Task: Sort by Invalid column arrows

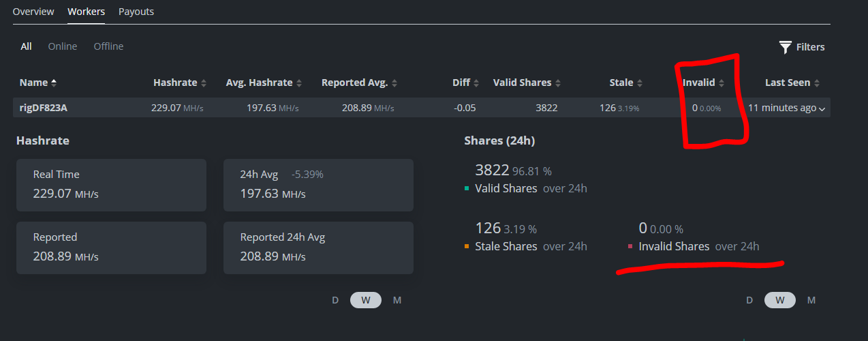Action: click(722, 83)
